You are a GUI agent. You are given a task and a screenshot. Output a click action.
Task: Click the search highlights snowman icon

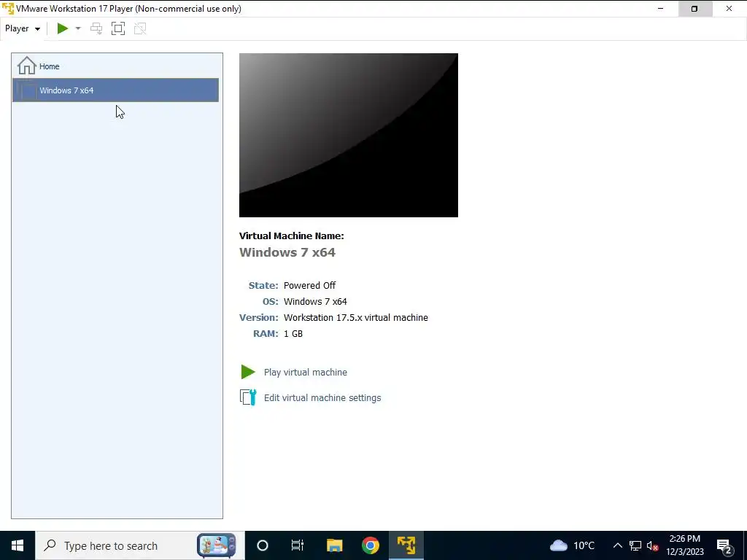pos(217,545)
